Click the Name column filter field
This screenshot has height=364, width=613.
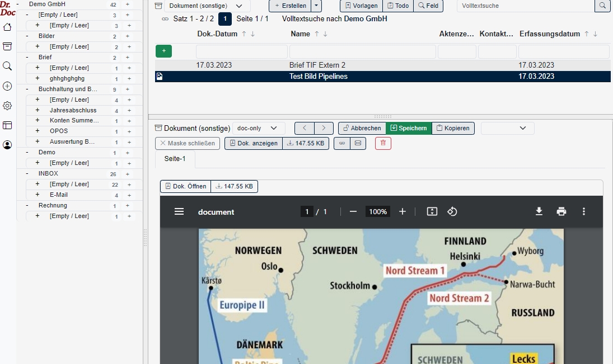pos(362,51)
